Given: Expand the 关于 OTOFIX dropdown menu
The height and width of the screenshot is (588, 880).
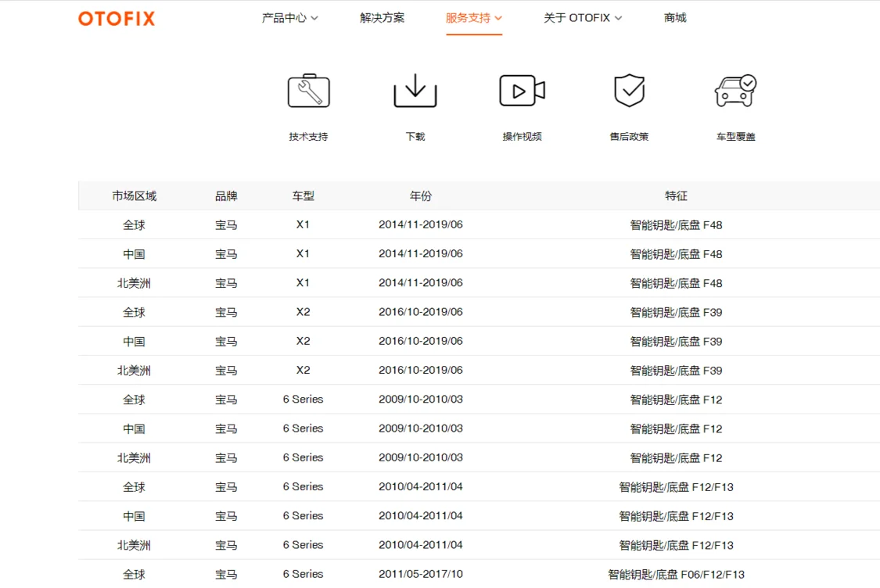Looking at the screenshot, I should click(x=583, y=18).
